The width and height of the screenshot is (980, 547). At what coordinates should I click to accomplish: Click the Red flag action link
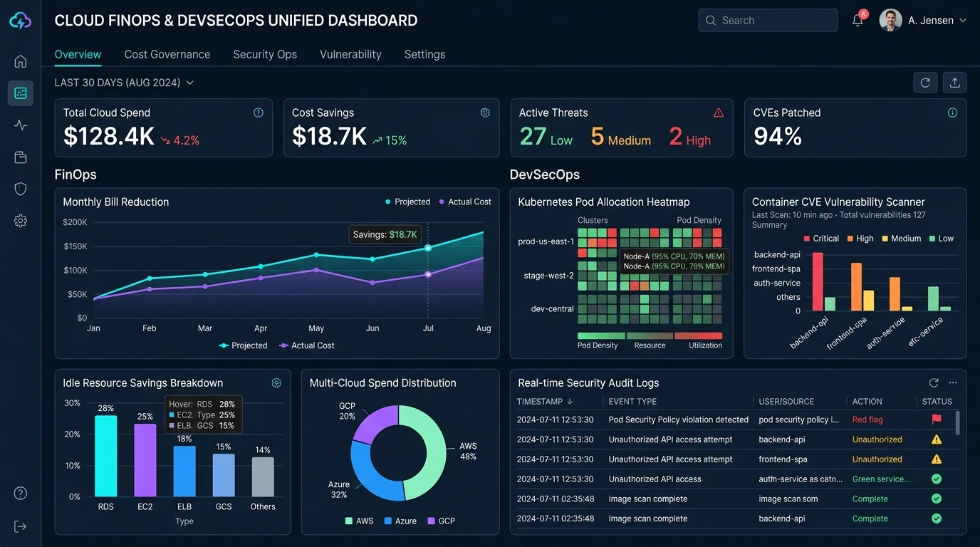click(867, 420)
